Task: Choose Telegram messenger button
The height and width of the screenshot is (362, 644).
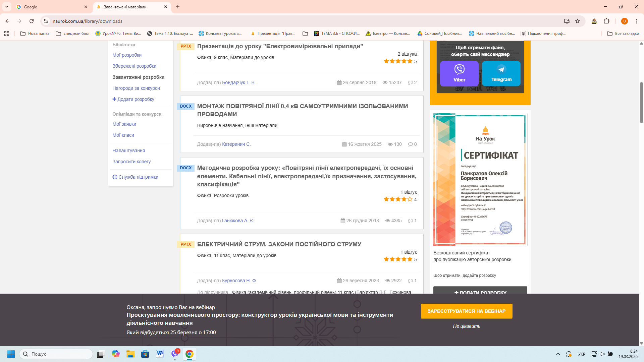Action: pyautogui.click(x=501, y=73)
